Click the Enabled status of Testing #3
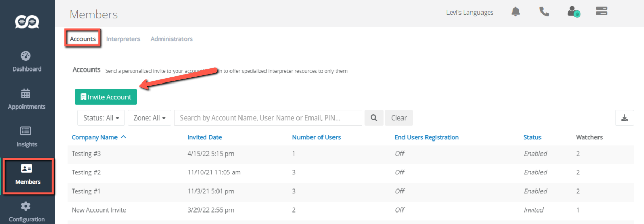The width and height of the screenshot is (644, 224). (535, 154)
